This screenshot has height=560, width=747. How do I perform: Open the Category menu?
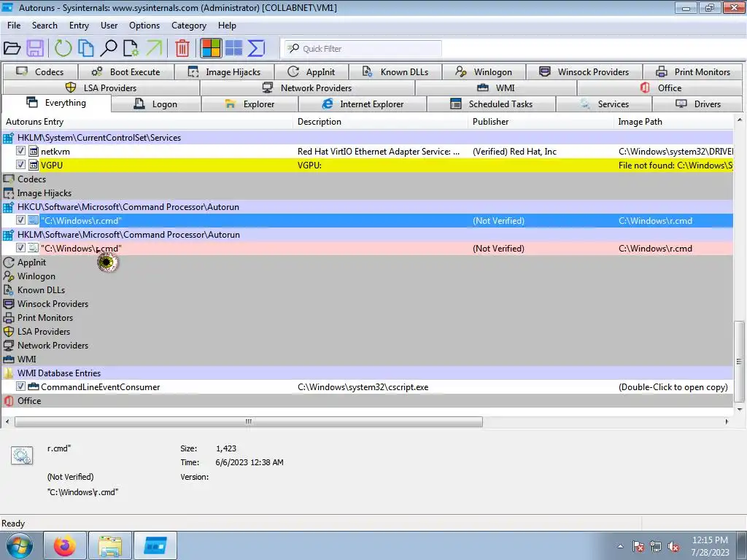(x=189, y=26)
